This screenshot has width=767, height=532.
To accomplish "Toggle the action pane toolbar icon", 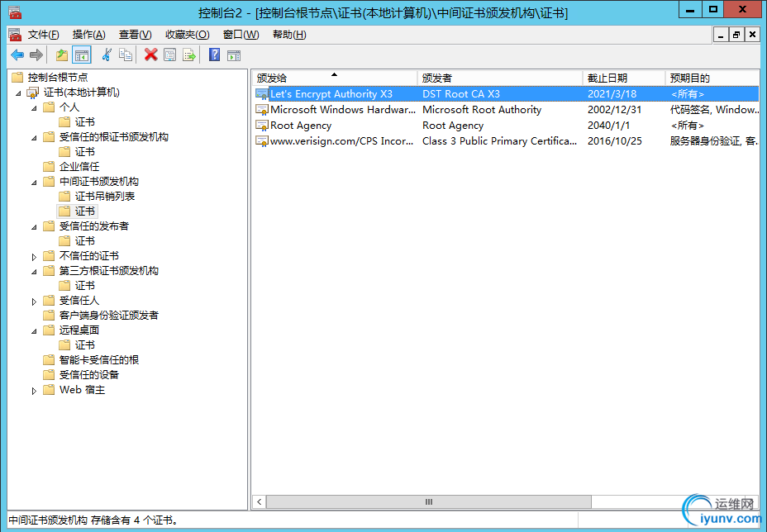I will pyautogui.click(x=233, y=55).
